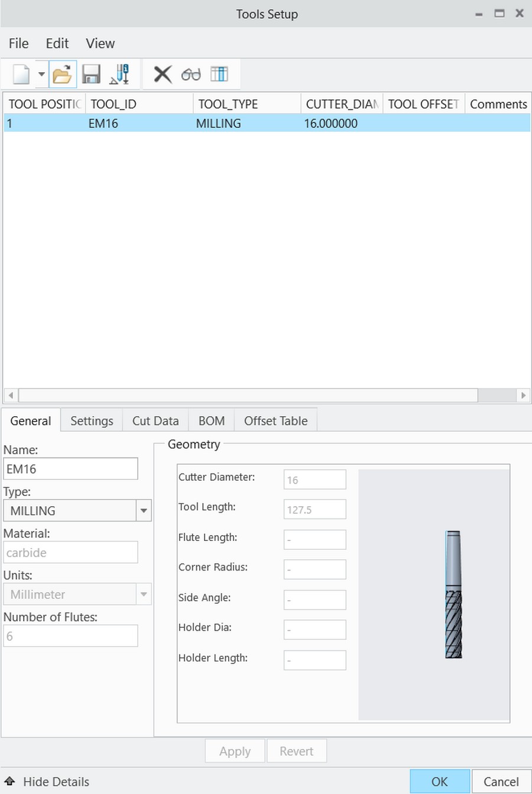Switch to the Cut Data tab
The image size is (532, 794).
155,420
